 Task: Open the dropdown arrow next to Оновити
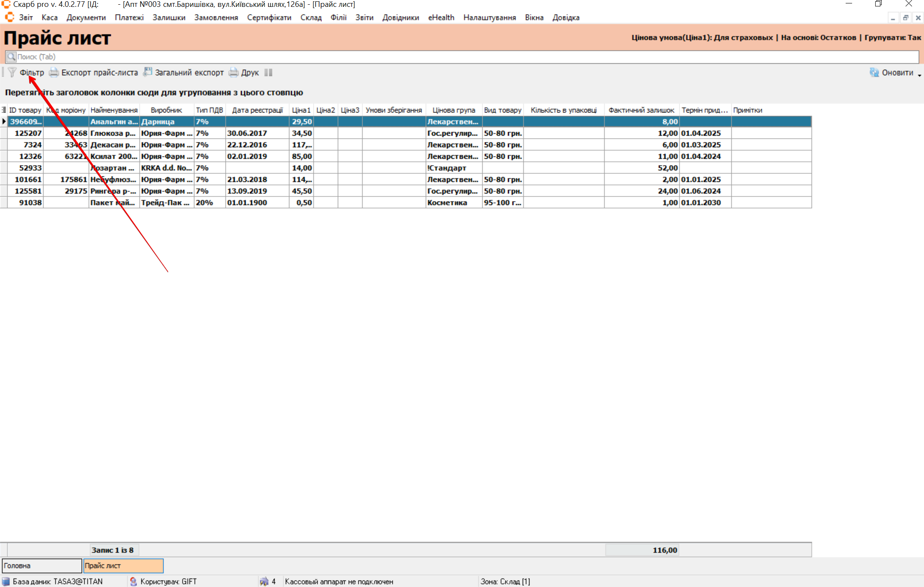click(919, 74)
